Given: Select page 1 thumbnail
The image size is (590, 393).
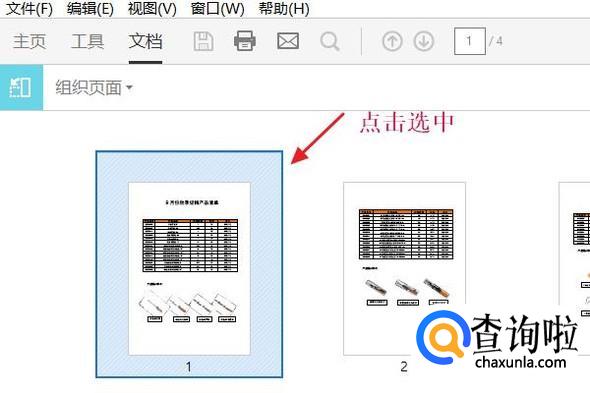Looking at the screenshot, I should click(189, 264).
